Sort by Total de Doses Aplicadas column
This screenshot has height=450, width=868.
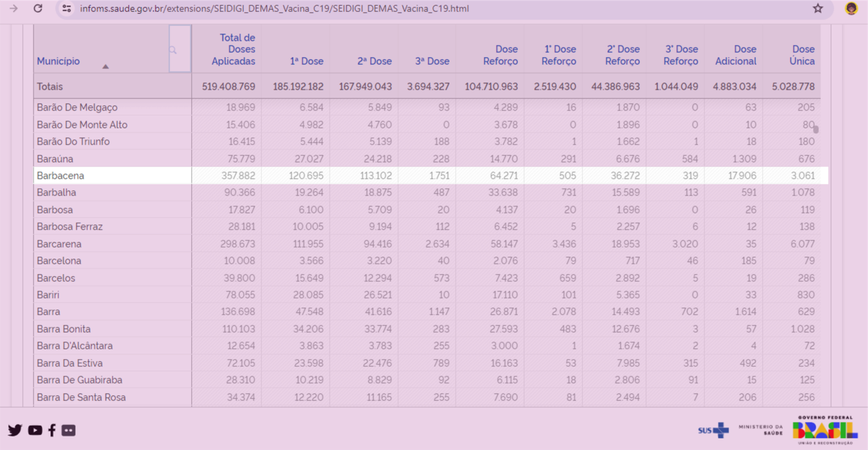pos(234,49)
